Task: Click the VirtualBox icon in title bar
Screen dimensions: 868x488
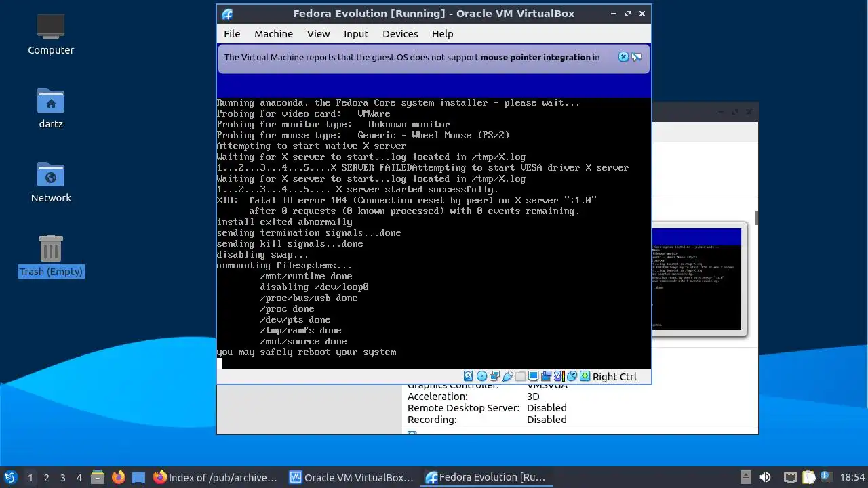Action: coord(227,14)
